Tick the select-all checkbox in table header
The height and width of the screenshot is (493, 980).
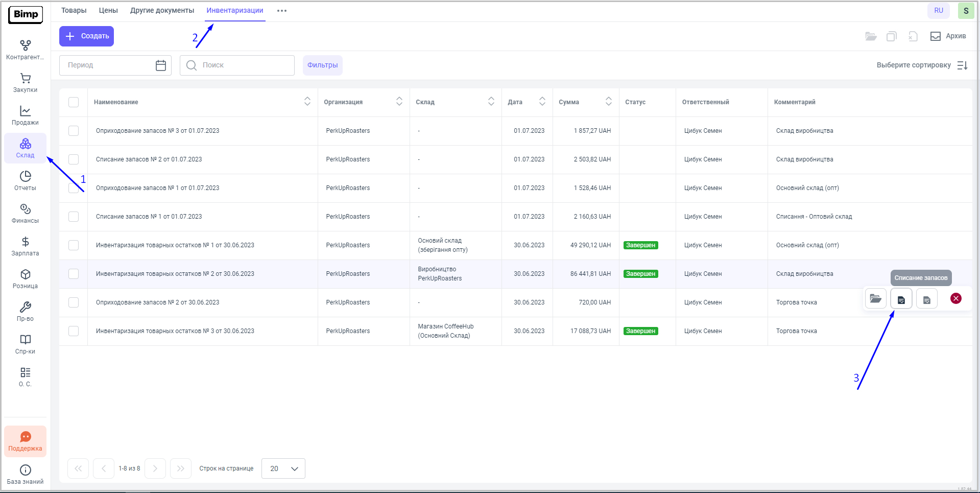[74, 102]
